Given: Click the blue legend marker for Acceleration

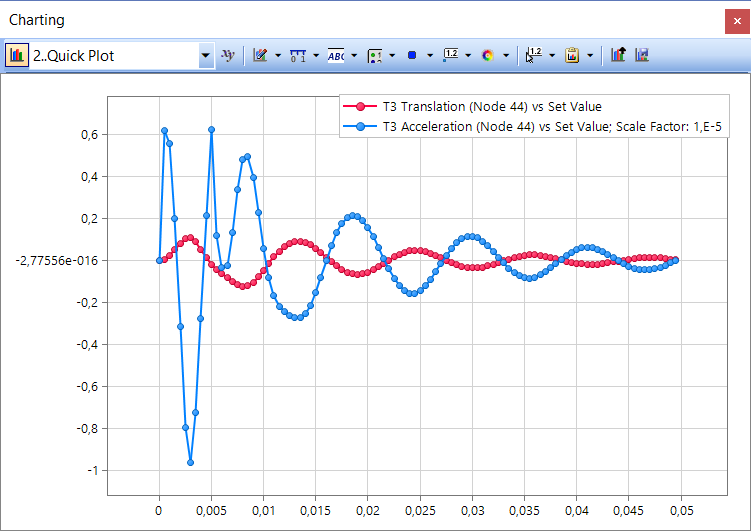Looking at the screenshot, I should point(360,126).
